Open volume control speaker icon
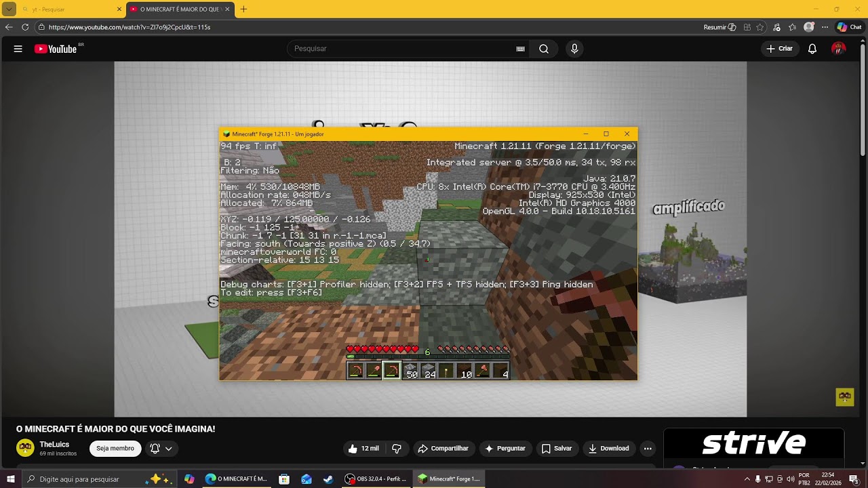Viewport: 868px width, 488px height. point(791,479)
